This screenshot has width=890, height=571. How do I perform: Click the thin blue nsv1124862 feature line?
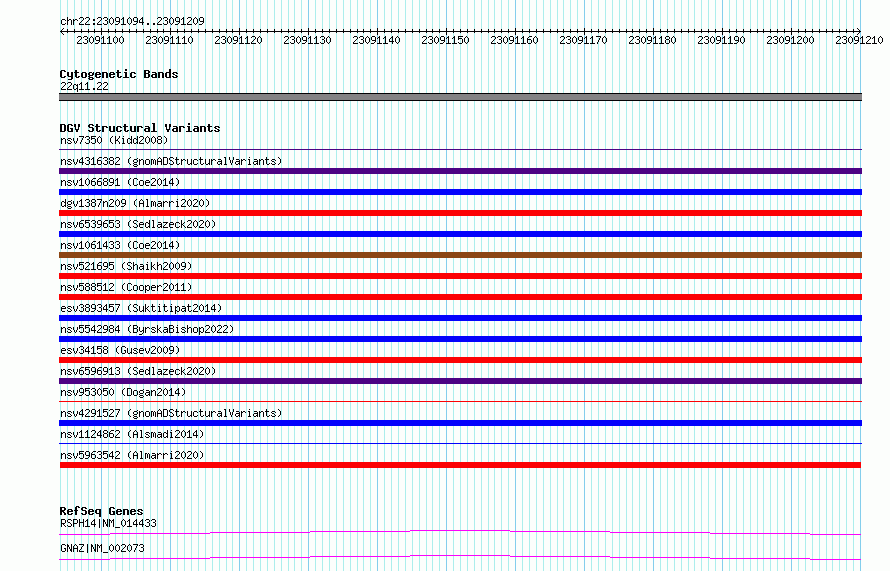coord(460,443)
